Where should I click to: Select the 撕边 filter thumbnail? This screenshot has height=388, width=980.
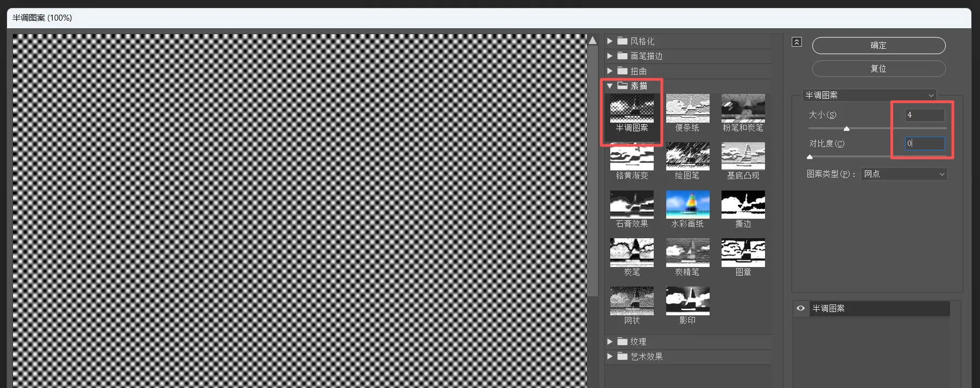(743, 205)
